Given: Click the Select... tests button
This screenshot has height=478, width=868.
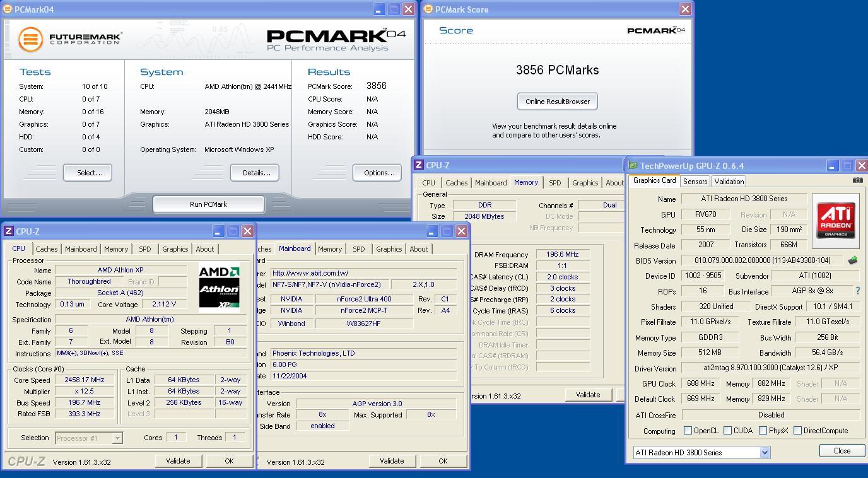Looking at the screenshot, I should 88,173.
